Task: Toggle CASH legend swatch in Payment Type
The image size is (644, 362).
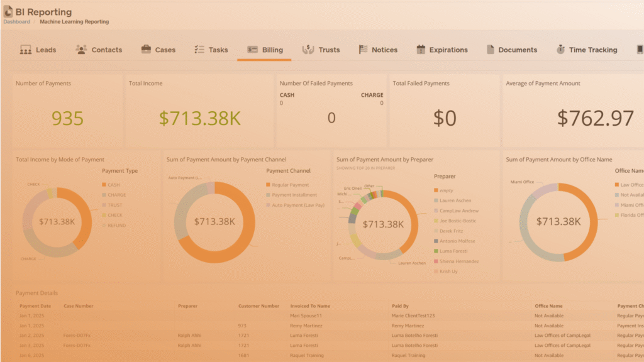Action: coord(104,185)
